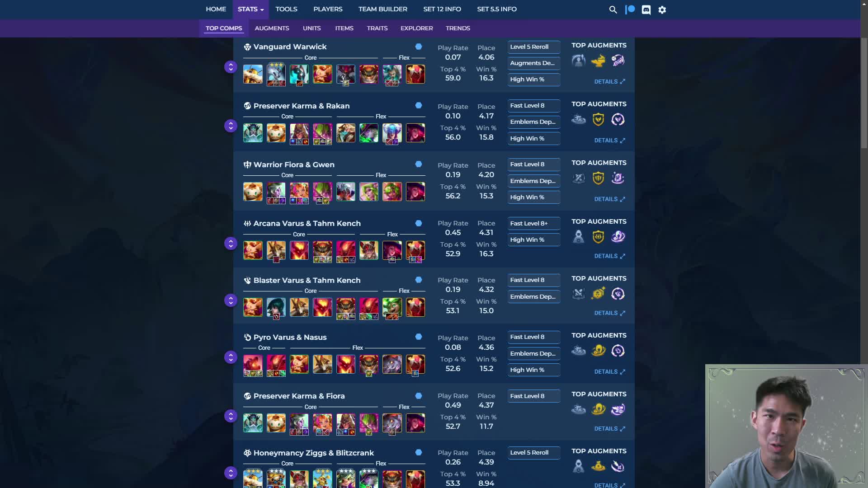Expand the Arcana Varus & Tahm Kench row

click(x=231, y=244)
